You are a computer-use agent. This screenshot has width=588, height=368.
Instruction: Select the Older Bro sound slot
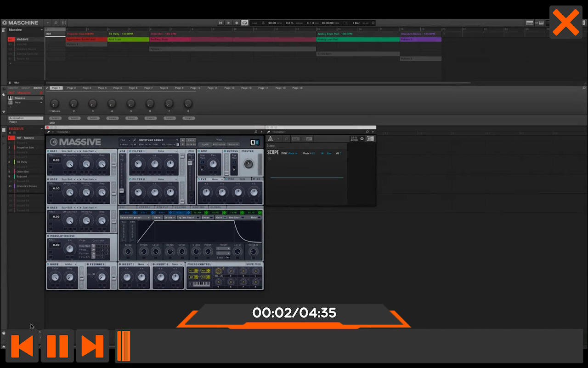[26, 172]
